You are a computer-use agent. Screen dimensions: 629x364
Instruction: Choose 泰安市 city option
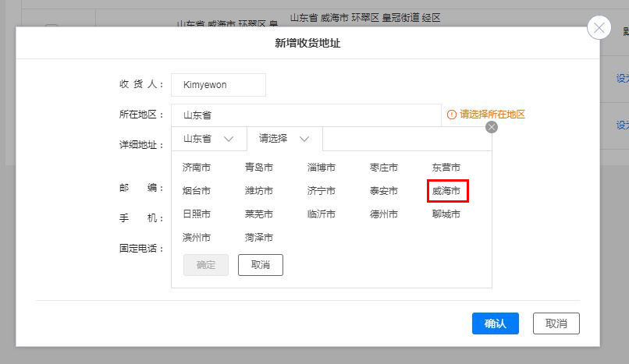[x=383, y=191]
